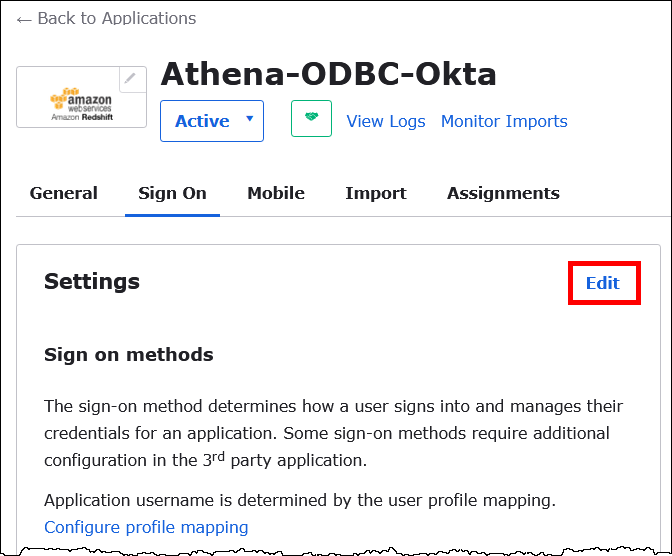This screenshot has width=672, height=556.
Task: Click the back arrow beside Back to Applications
Action: coord(24,19)
